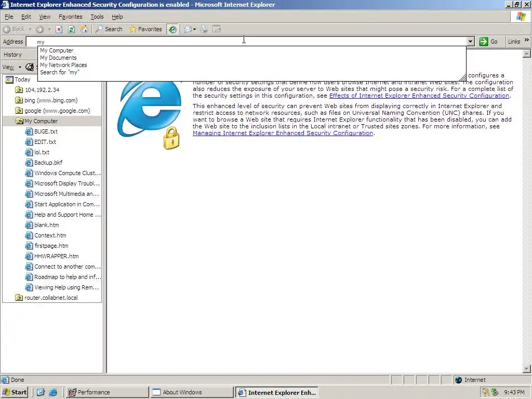Switch to About Windows taskbar window

click(192, 392)
